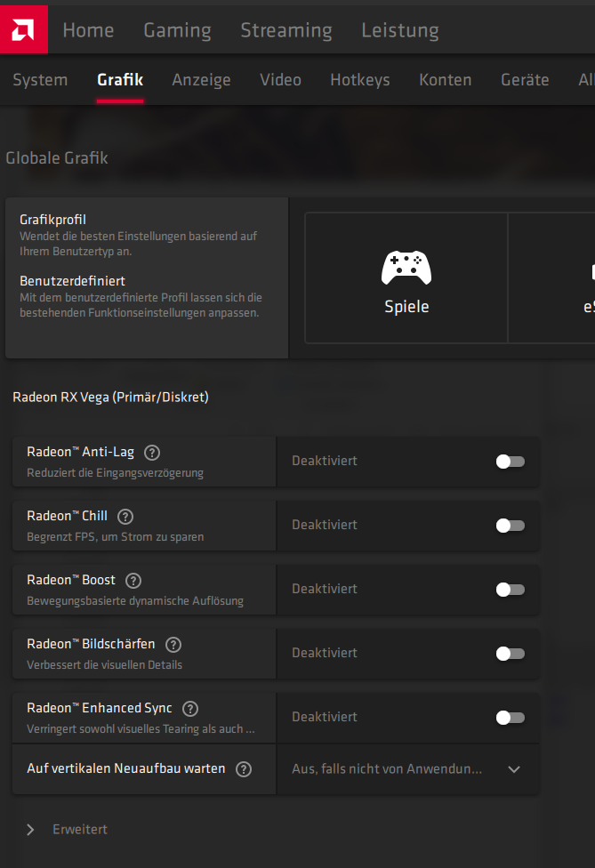Open help for Radeon Anti-Lag
This screenshot has height=868, width=595.
pyautogui.click(x=152, y=453)
